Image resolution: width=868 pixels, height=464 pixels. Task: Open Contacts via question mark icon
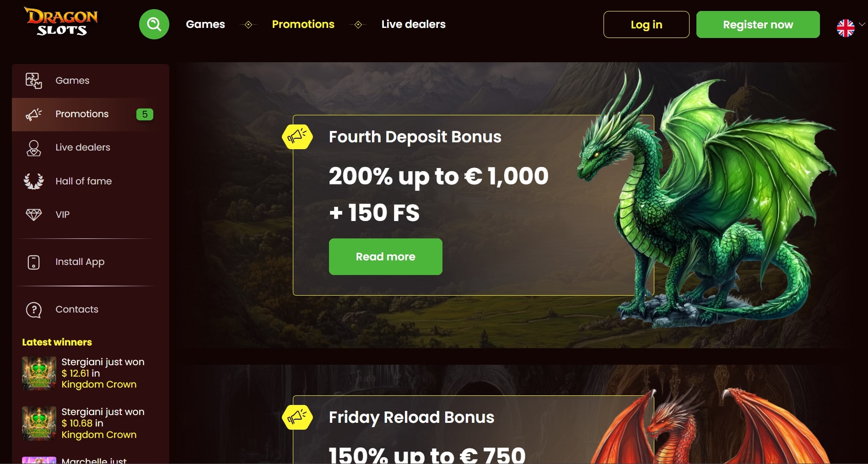pos(33,310)
